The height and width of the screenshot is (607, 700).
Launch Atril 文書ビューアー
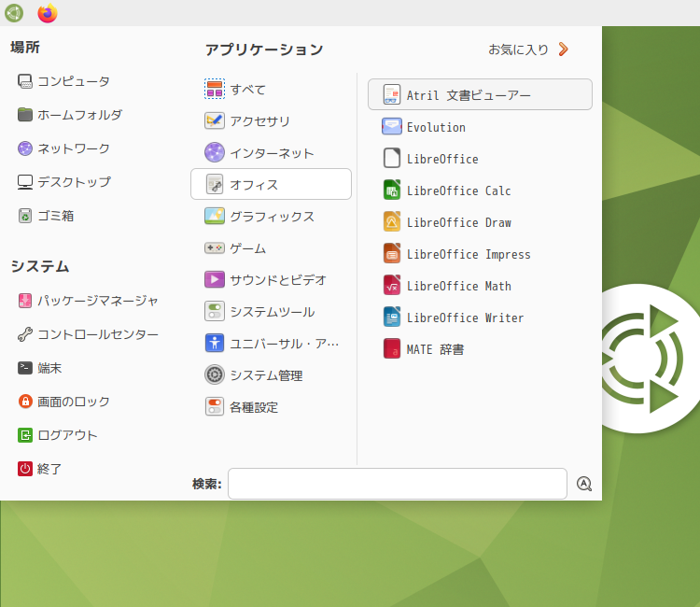click(x=480, y=94)
